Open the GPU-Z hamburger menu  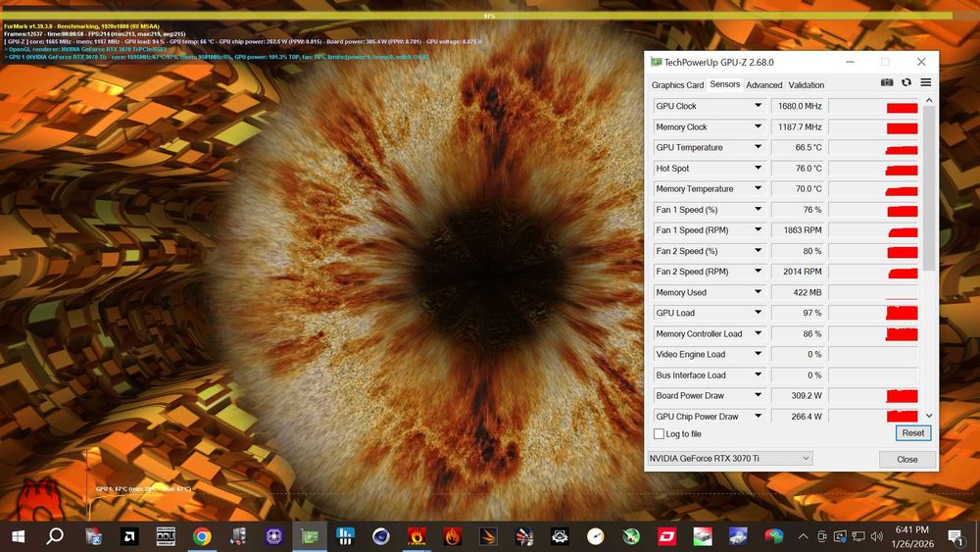(926, 82)
